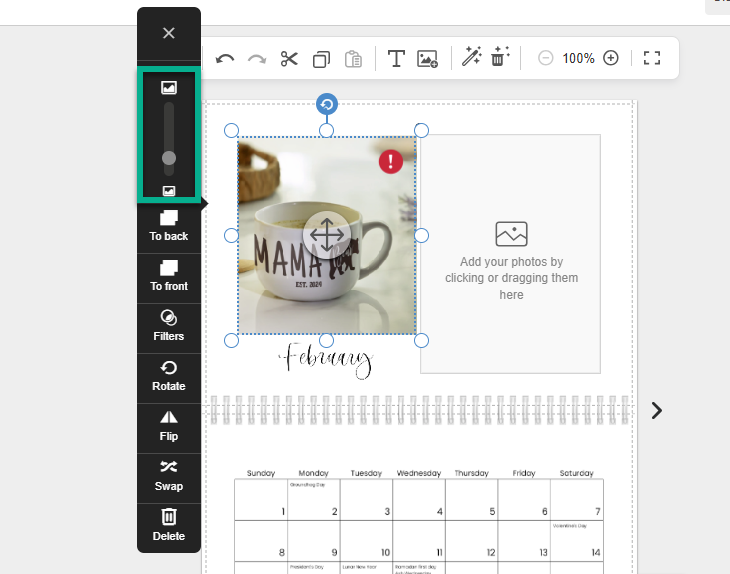
Task: Click the large image icon above zoom slider
Action: (169, 88)
